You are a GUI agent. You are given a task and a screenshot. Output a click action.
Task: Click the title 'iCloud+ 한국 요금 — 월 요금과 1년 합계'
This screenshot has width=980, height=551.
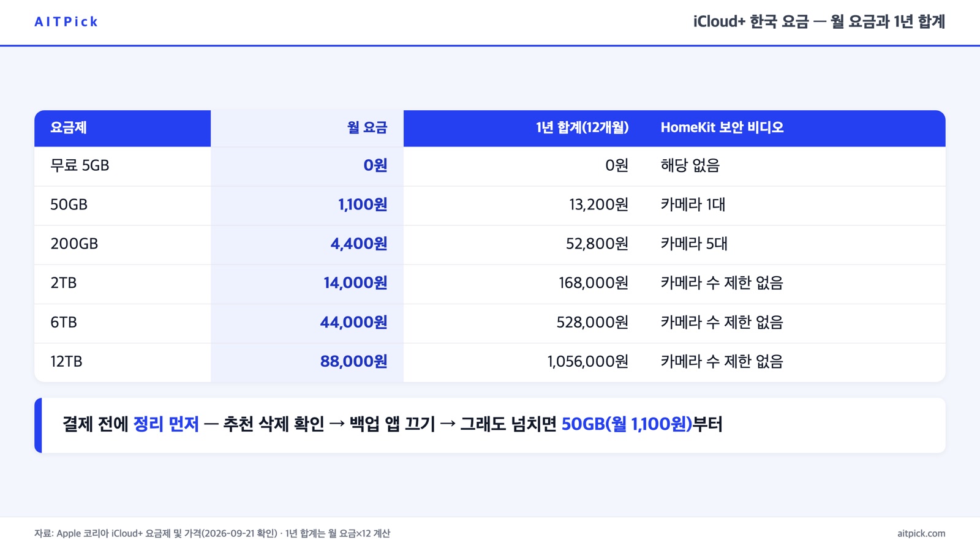pyautogui.click(x=819, y=22)
